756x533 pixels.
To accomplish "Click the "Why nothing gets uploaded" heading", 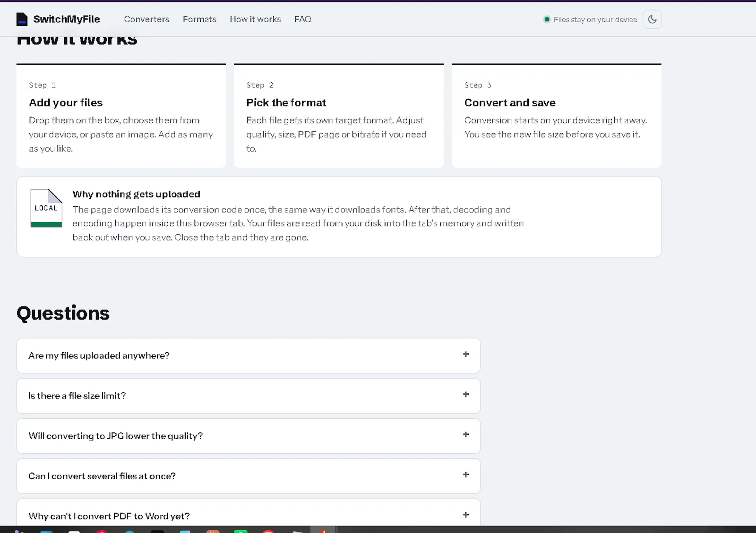I will (x=137, y=194).
